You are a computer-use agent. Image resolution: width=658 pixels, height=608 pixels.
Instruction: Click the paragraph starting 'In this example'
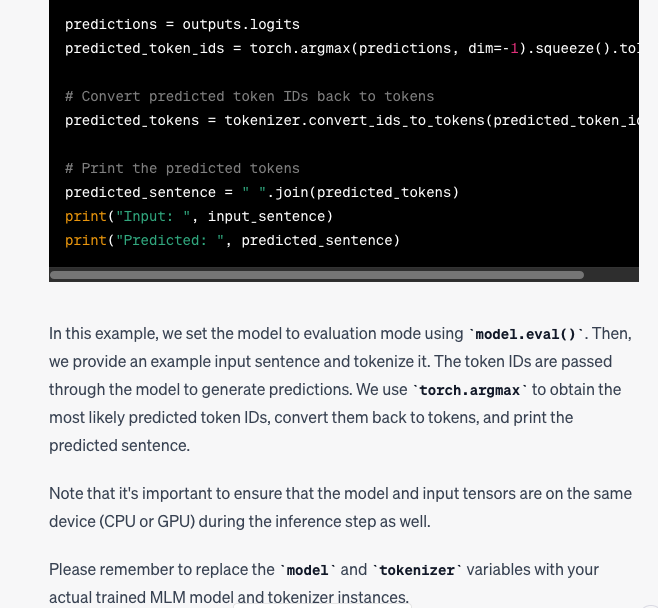pyautogui.click(x=340, y=389)
